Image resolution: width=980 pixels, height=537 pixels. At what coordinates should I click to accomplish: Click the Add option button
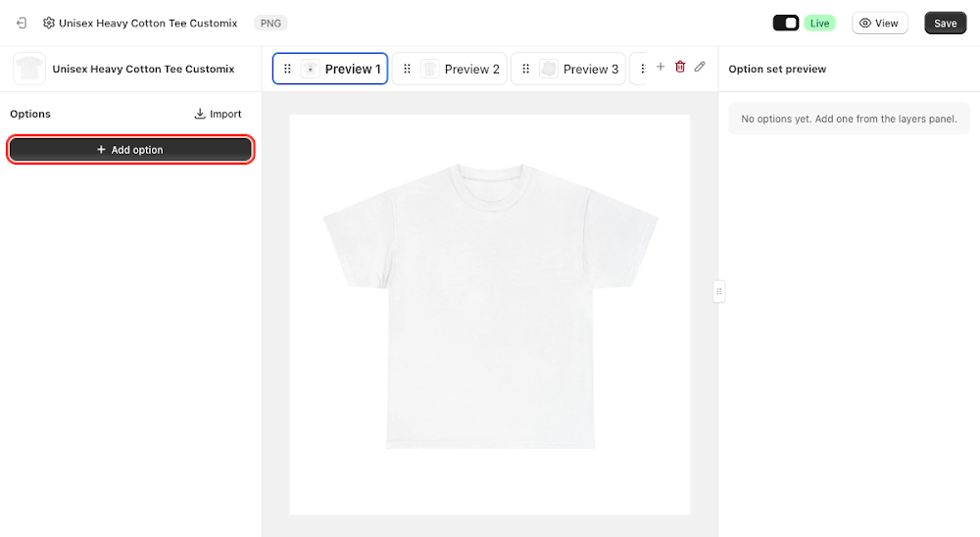point(130,150)
